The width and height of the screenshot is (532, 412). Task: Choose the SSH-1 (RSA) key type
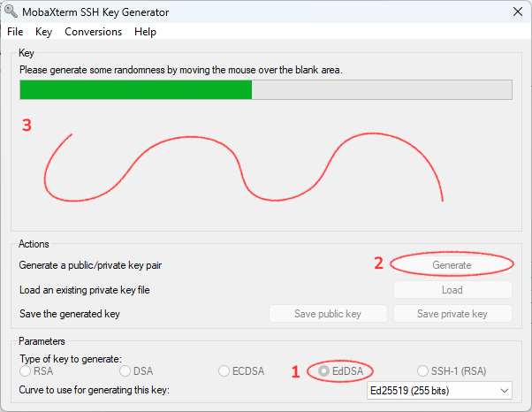[x=423, y=371]
